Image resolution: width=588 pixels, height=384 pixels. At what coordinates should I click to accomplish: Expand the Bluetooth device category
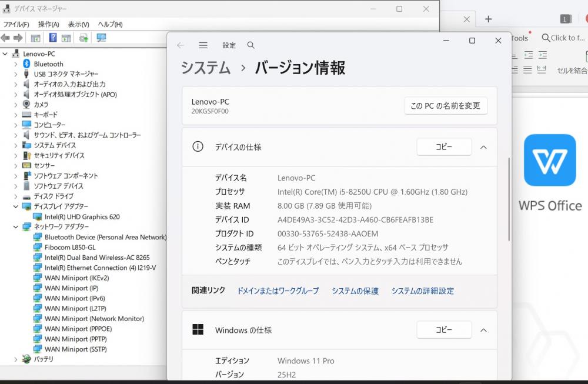click(16, 64)
